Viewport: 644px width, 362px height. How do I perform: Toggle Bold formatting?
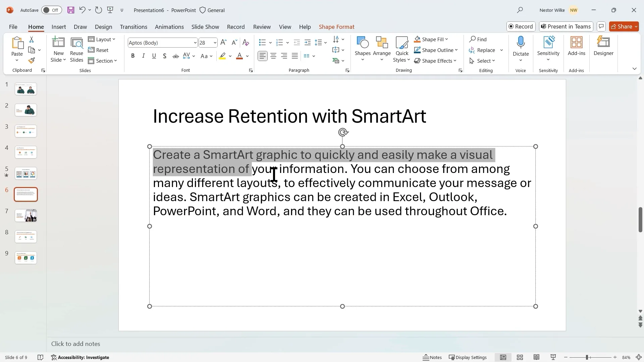pos(133,56)
